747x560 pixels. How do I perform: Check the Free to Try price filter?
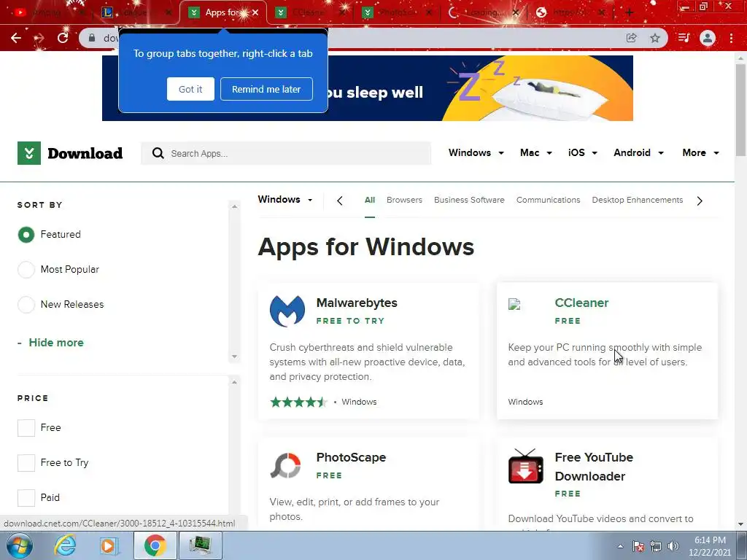[x=26, y=462]
